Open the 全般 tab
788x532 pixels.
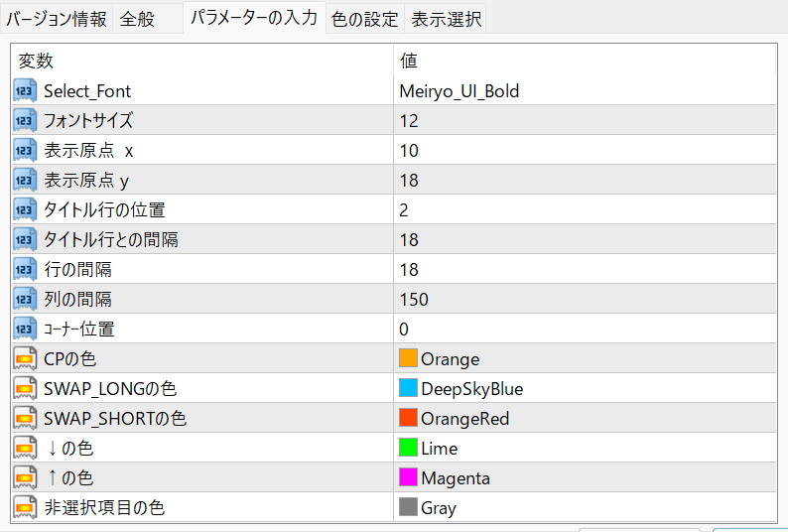(137, 19)
